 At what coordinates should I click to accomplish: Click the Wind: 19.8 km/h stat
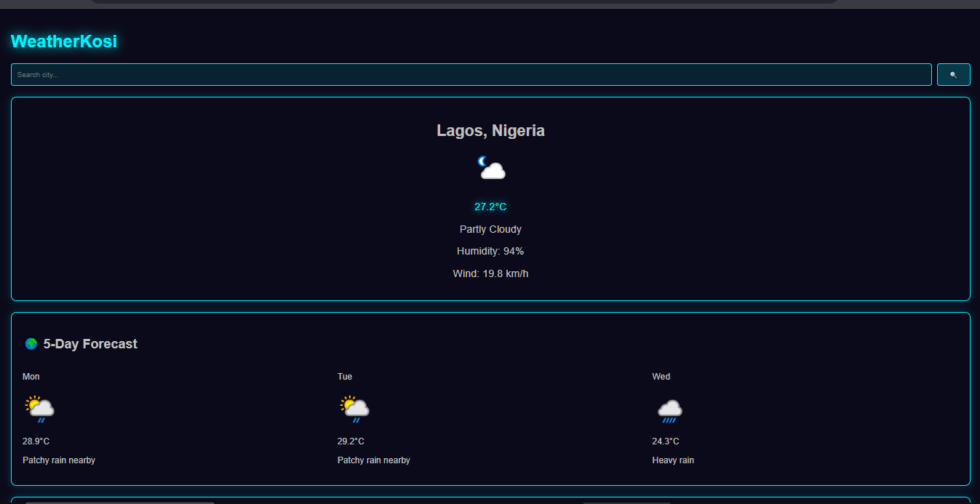490,273
